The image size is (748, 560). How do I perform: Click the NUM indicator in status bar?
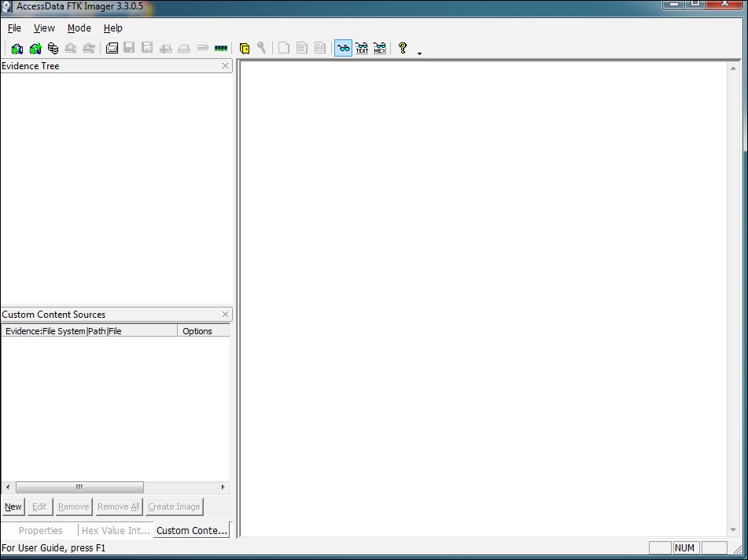coord(685,547)
